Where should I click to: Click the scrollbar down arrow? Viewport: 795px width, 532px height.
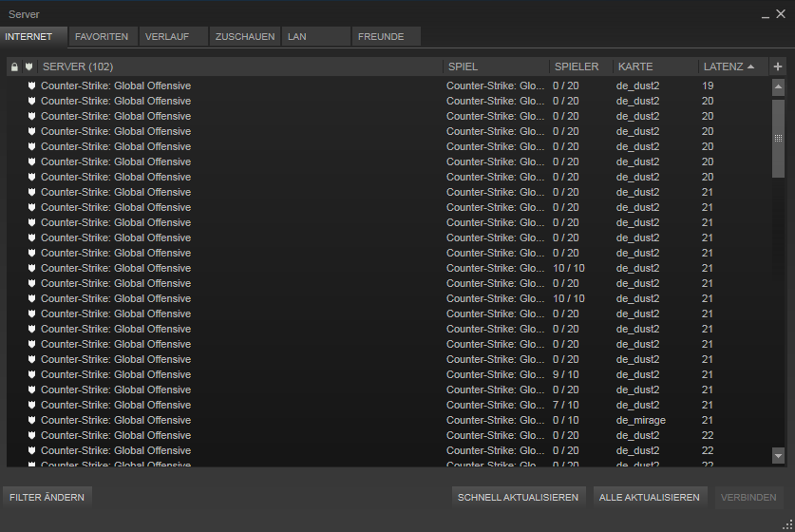tap(778, 455)
